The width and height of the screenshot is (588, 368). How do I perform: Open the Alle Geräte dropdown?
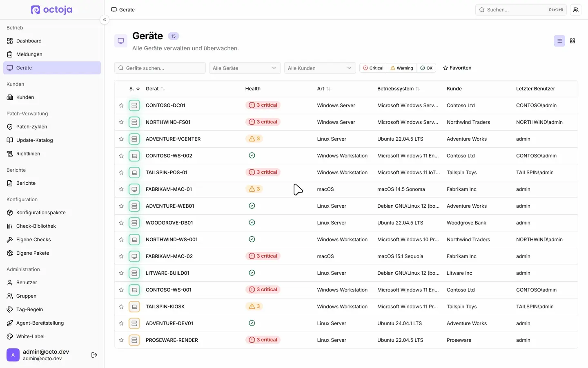[x=245, y=68]
